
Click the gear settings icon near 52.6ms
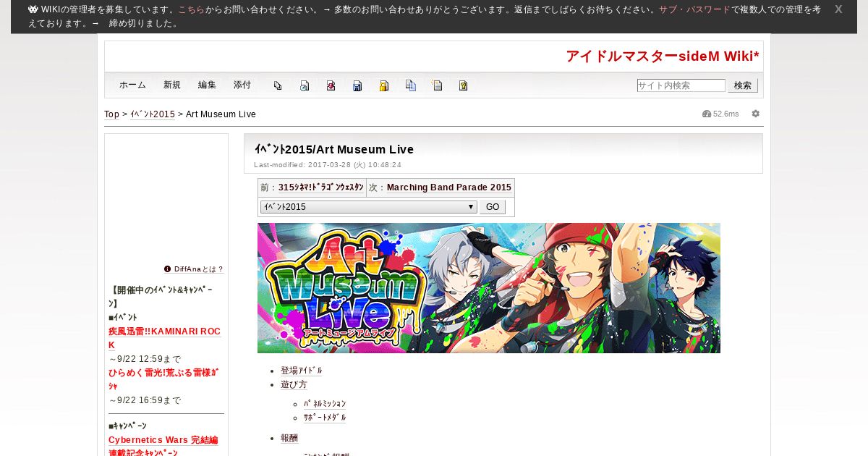click(756, 114)
